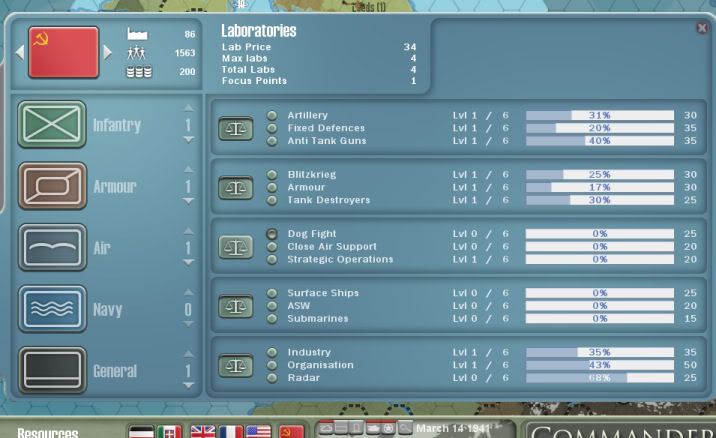716x438 pixels.
Task: Decrease Armour labs with the down arrow
Action: coord(188,202)
